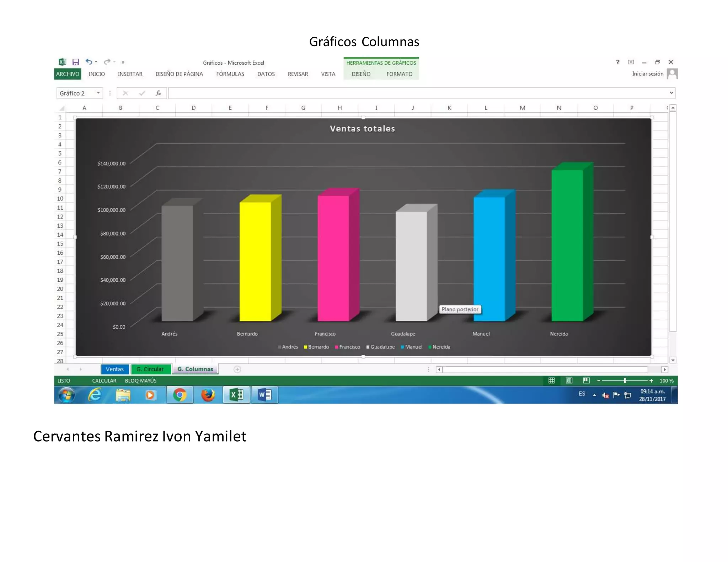
Task: Open Google Chrome from the taskbar
Action: click(x=180, y=395)
